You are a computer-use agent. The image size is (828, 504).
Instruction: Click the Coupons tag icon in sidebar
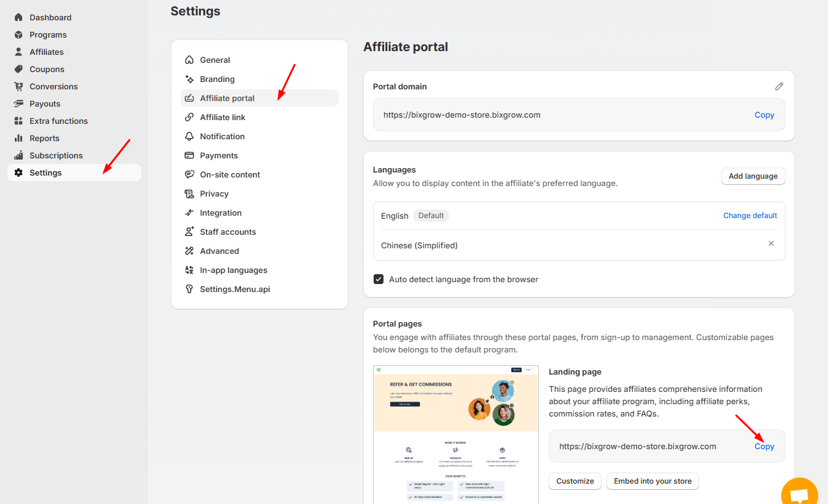click(18, 69)
